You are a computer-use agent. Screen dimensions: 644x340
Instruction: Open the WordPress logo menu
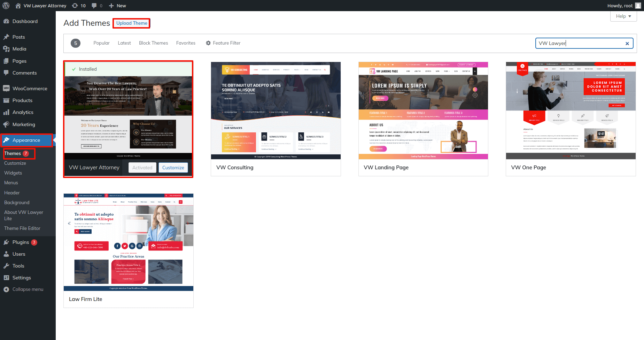tap(6, 6)
